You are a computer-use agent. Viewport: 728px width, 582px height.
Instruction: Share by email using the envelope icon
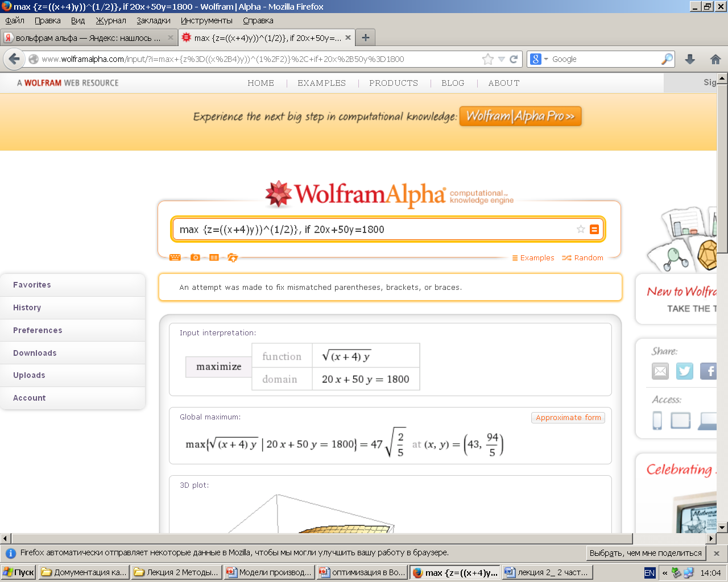click(x=660, y=371)
